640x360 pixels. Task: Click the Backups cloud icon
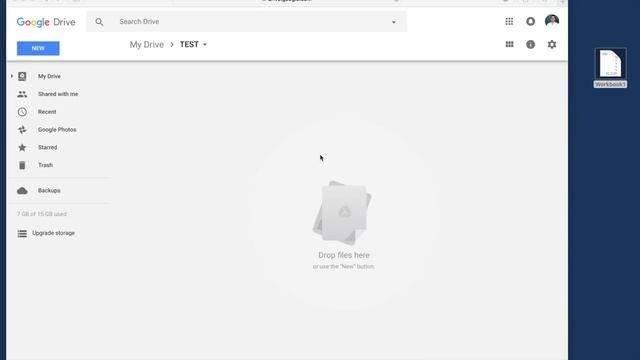point(22,191)
